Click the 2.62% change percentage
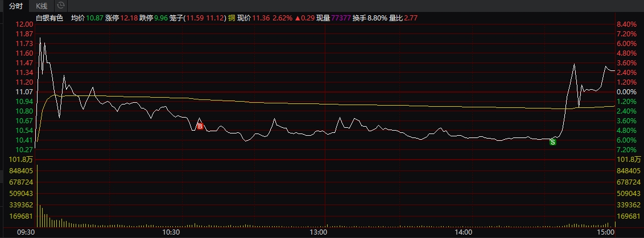The width and height of the screenshot is (644, 238). click(283, 18)
